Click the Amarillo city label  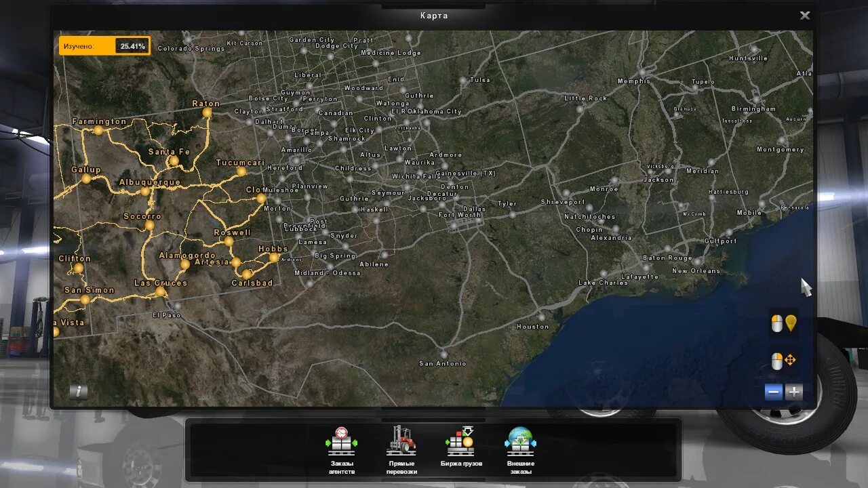pyautogui.click(x=296, y=150)
